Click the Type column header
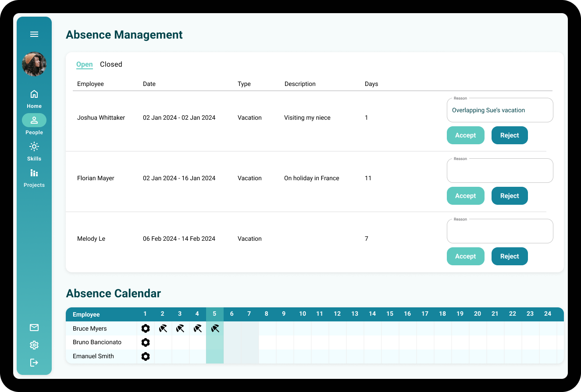 coord(244,84)
